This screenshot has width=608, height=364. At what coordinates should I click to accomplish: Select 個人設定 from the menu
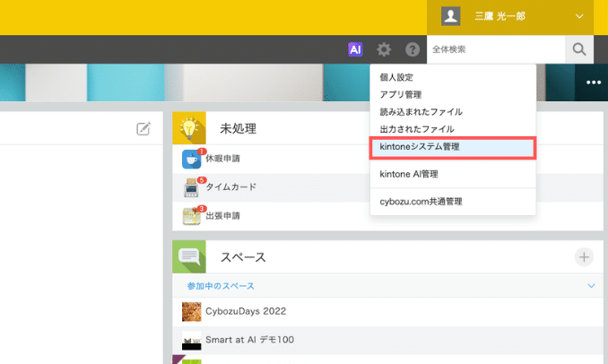click(453, 77)
